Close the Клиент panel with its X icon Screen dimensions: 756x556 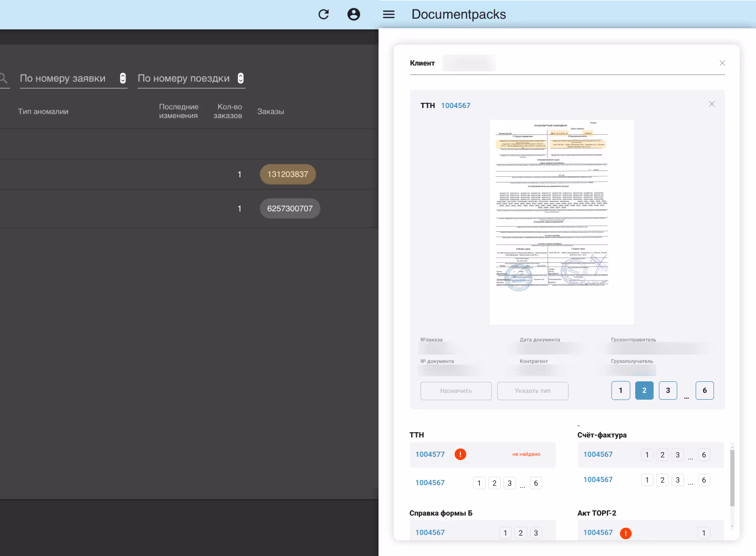tap(722, 63)
